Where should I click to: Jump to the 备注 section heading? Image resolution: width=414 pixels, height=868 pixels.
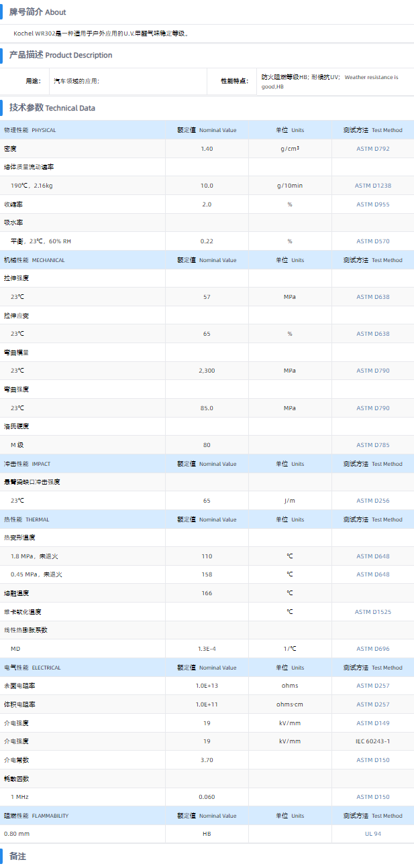point(18,857)
